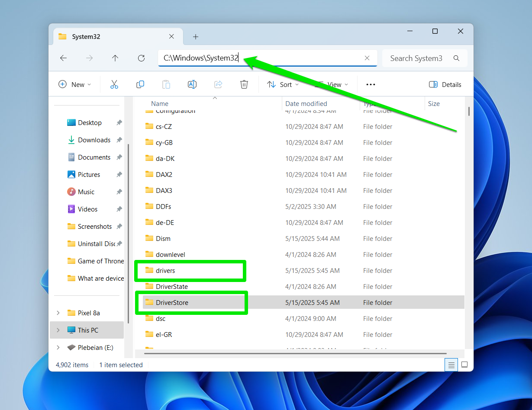This screenshot has width=532, height=410.
Task: Navigate back with the back arrow
Action: coord(64,58)
